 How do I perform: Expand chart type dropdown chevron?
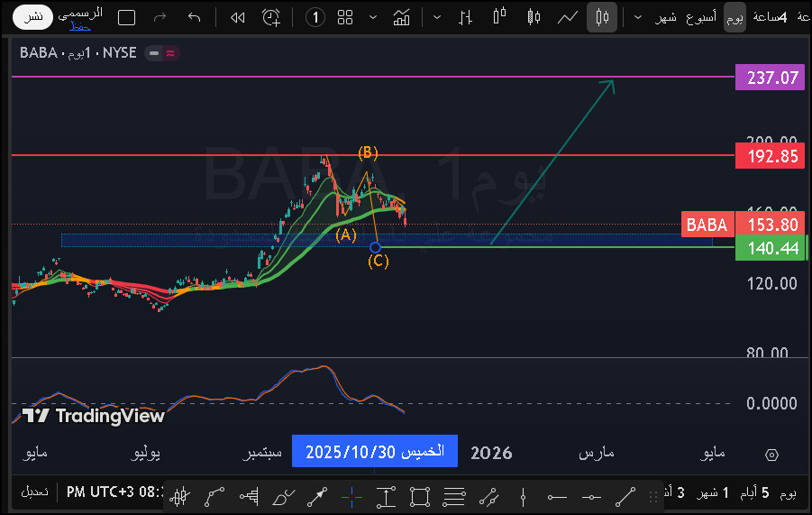tap(437, 18)
